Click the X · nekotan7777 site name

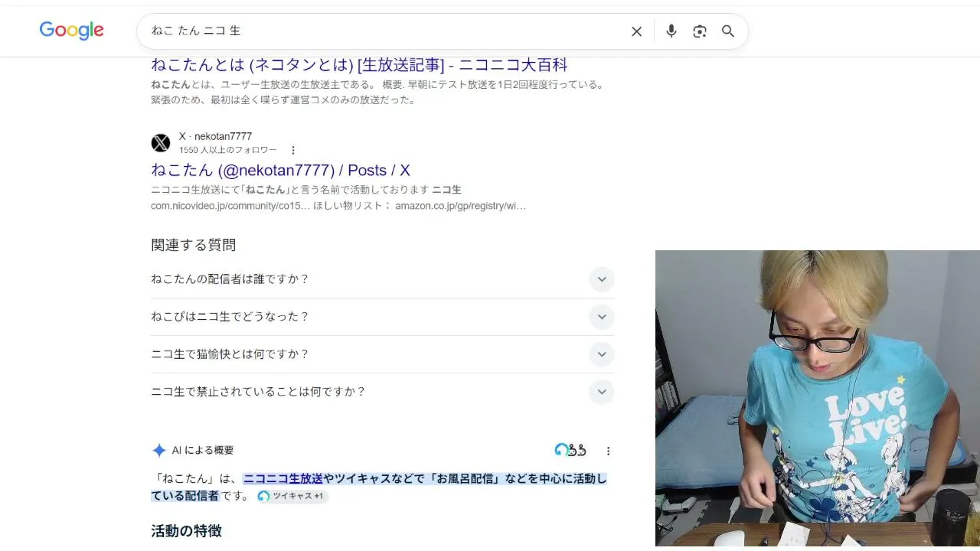[215, 137]
